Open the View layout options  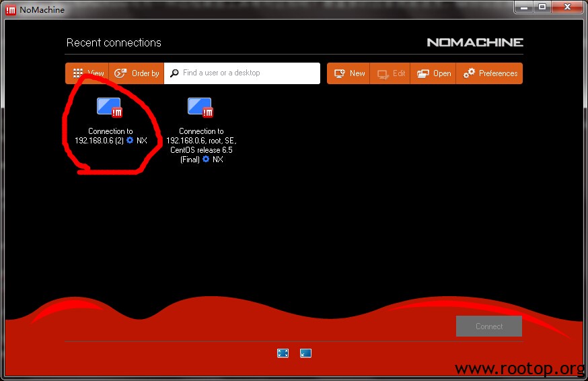point(87,73)
